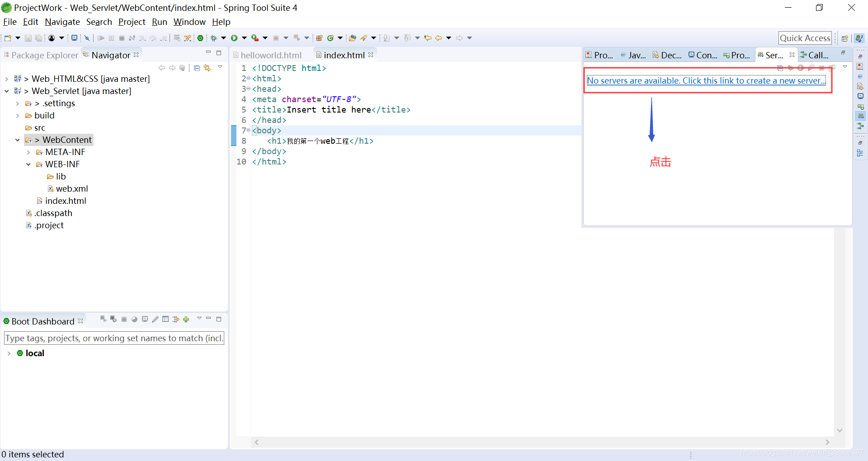
Task: Open the New file dropdown arrow
Action: [x=18, y=38]
